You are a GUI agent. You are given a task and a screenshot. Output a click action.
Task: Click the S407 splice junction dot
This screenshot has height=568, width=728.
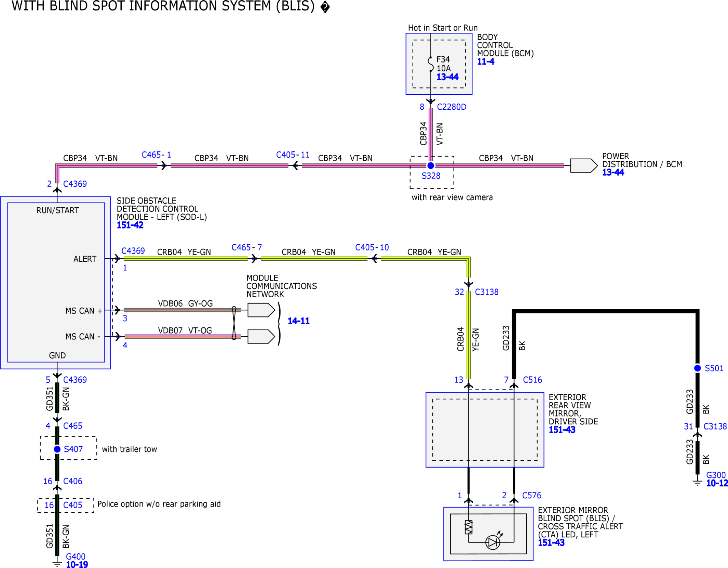pos(57,449)
